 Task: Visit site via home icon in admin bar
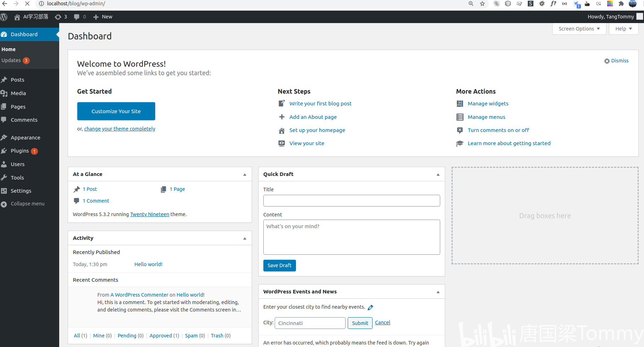point(17,17)
